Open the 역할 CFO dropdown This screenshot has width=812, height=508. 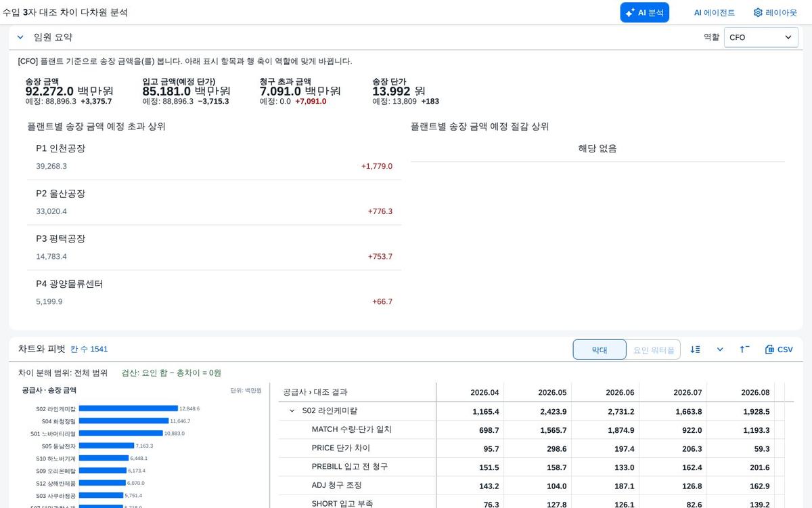pyautogui.click(x=761, y=37)
